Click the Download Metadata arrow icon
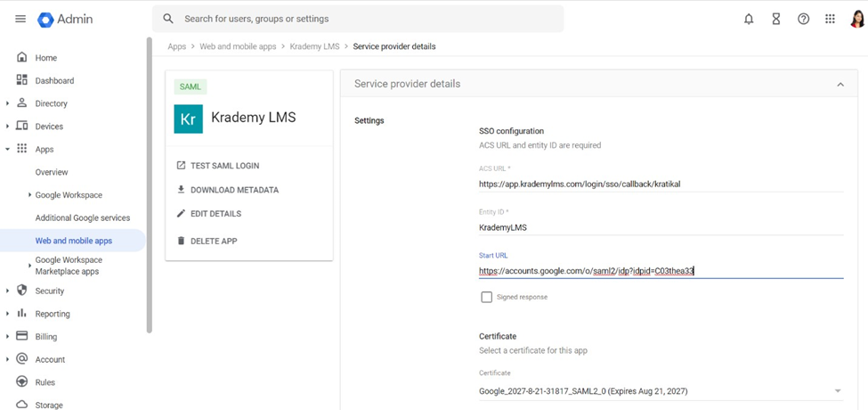Image resolution: width=868 pixels, height=410 pixels. pyautogui.click(x=181, y=190)
